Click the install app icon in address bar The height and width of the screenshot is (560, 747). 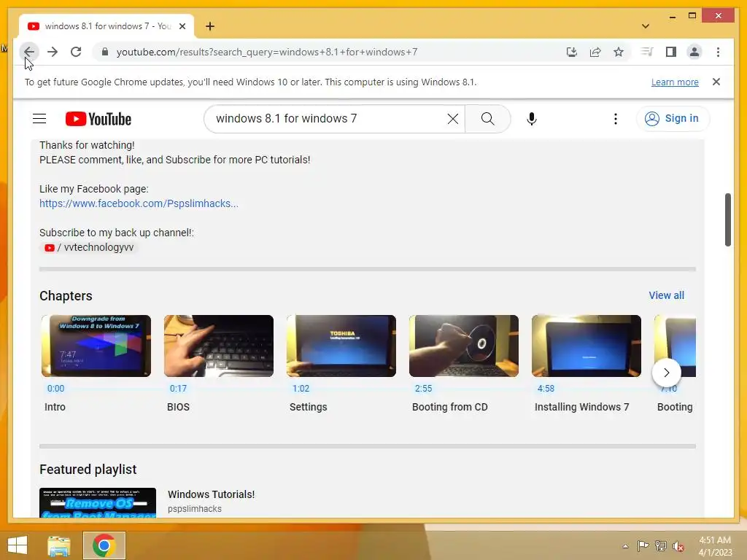point(572,52)
